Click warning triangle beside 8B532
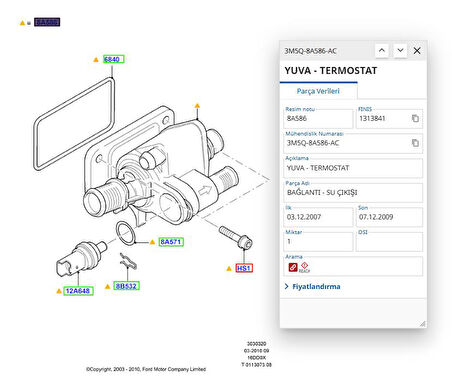The width and height of the screenshot is (452, 387). [107, 286]
